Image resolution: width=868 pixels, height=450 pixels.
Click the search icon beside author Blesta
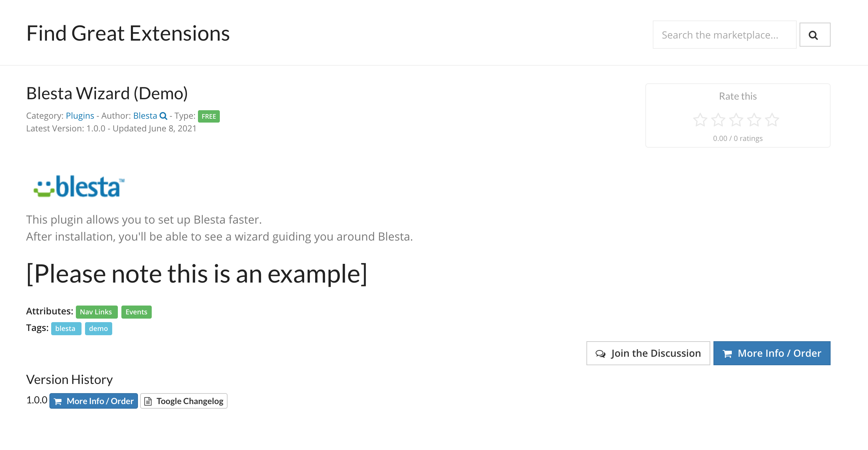click(x=163, y=116)
